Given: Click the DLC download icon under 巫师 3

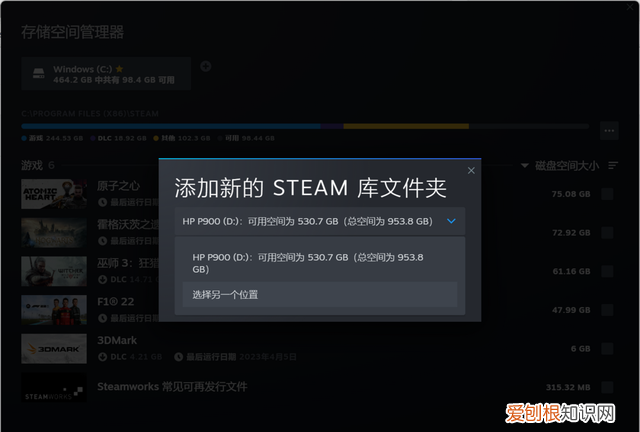Looking at the screenshot, I should [102, 279].
